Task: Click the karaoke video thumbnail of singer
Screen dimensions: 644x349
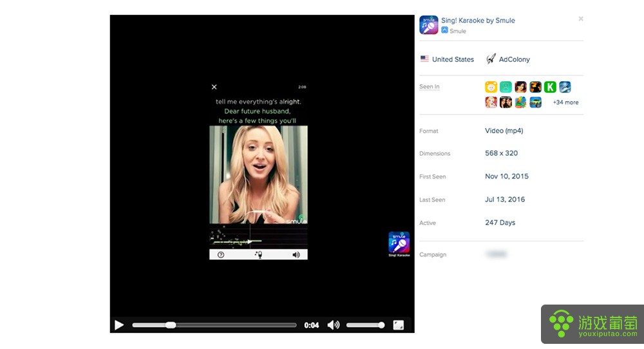Action: pyautogui.click(x=258, y=174)
